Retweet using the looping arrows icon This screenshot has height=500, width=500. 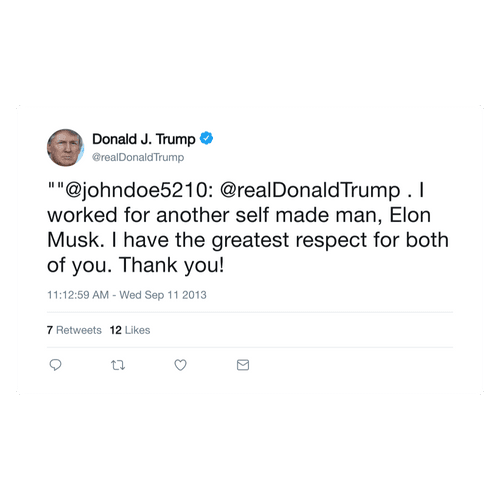[118, 365]
